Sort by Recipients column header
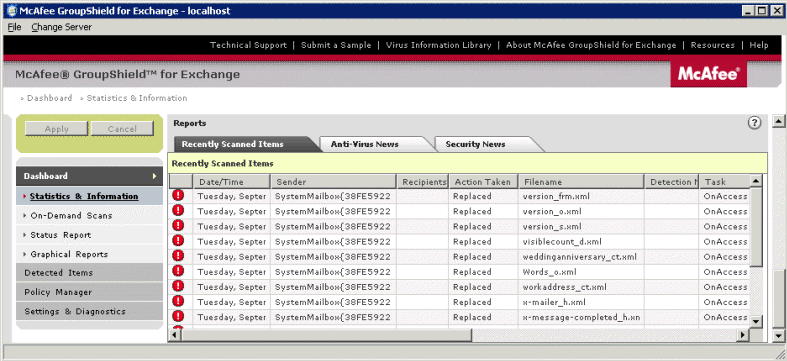 coord(422,182)
